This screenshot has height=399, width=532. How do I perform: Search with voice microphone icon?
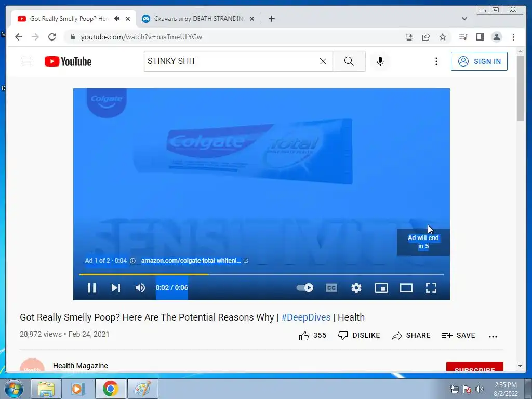[x=380, y=61]
